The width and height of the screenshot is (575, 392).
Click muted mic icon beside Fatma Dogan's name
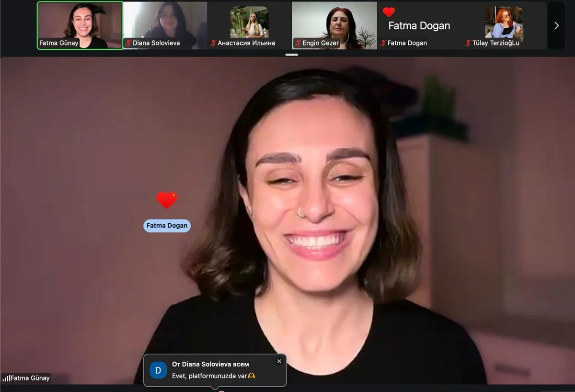pyautogui.click(x=383, y=43)
